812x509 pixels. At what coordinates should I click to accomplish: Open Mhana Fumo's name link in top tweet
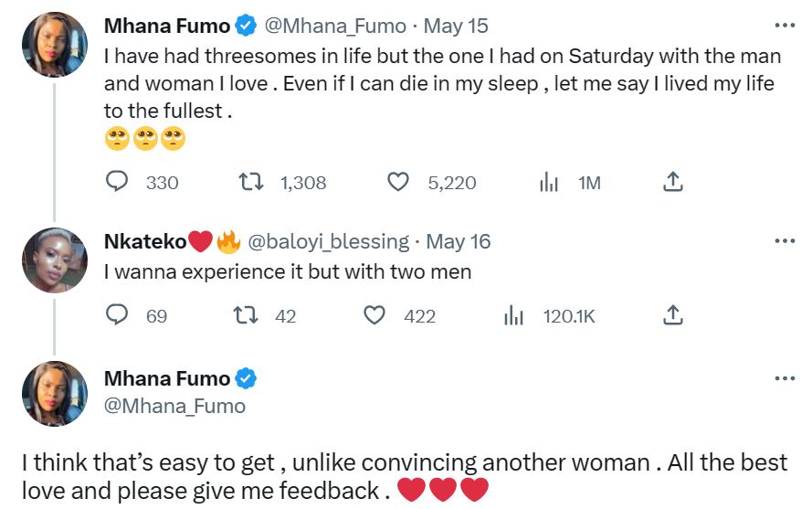tap(168, 26)
